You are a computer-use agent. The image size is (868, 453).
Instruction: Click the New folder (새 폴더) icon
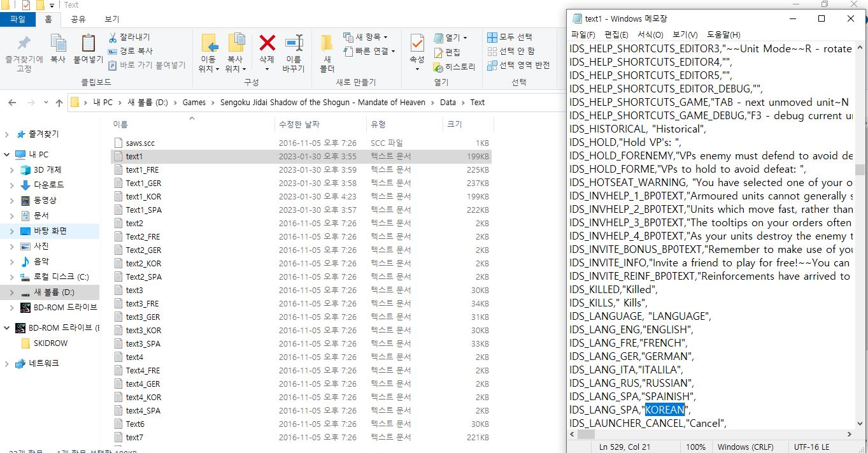[327, 43]
